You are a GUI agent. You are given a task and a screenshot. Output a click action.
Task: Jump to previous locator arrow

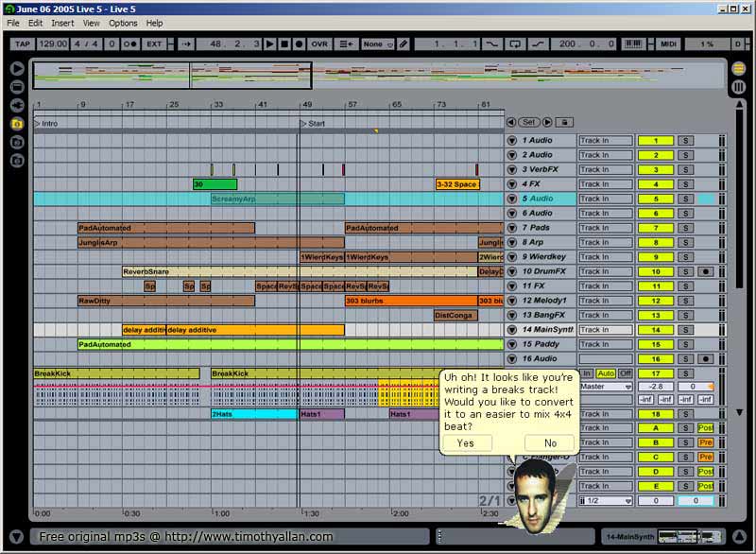(x=511, y=122)
